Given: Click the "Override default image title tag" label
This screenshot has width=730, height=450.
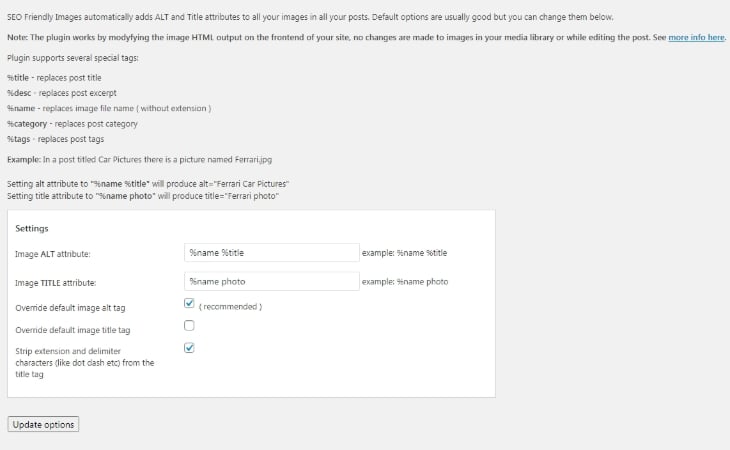Looking at the screenshot, I should [73, 330].
